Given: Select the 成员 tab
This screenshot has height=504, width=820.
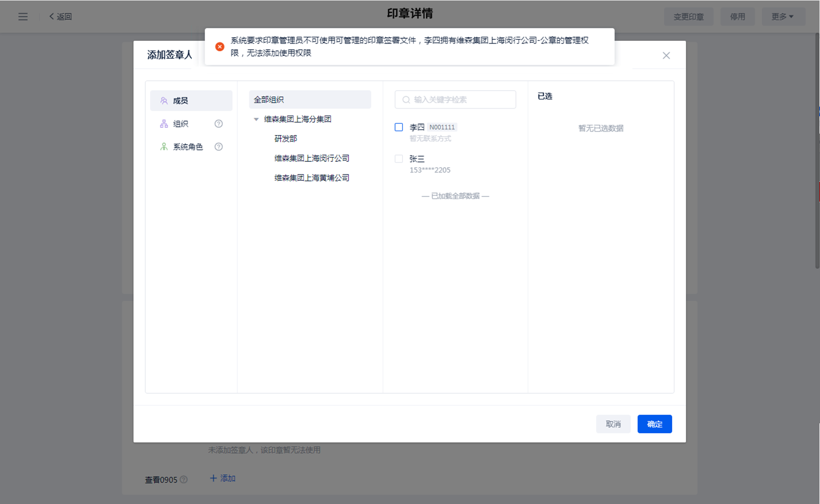Looking at the screenshot, I should pos(191,101).
